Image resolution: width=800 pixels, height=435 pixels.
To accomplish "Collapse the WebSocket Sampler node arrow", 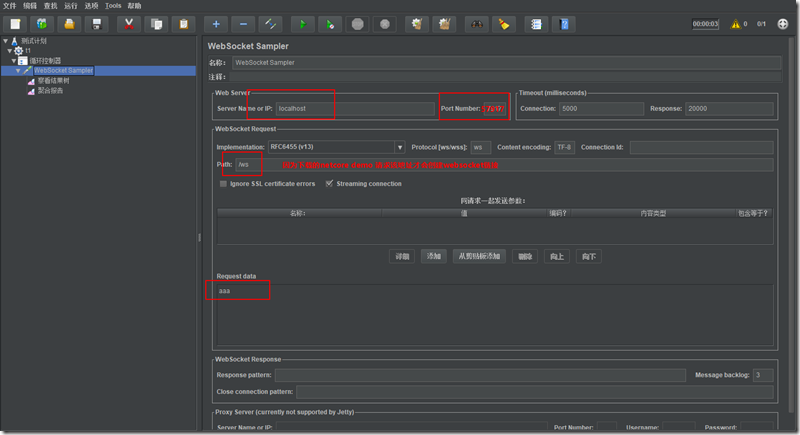I will tap(18, 71).
